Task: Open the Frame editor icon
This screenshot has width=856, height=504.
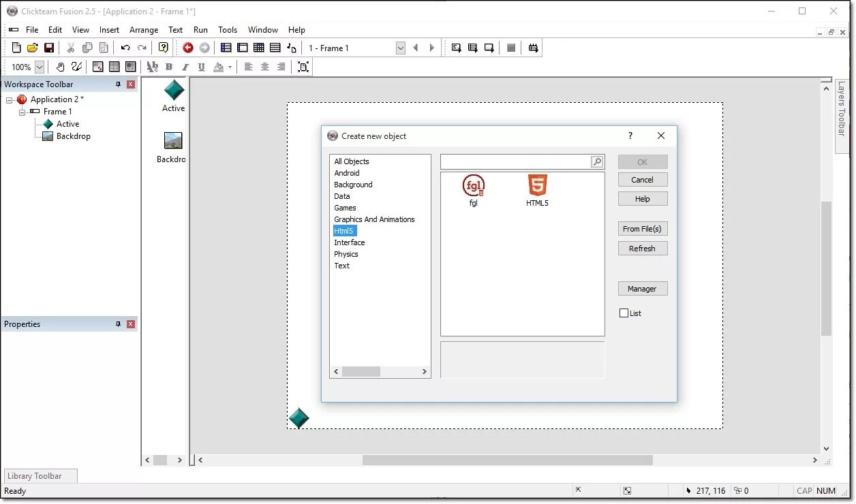Action: point(243,48)
